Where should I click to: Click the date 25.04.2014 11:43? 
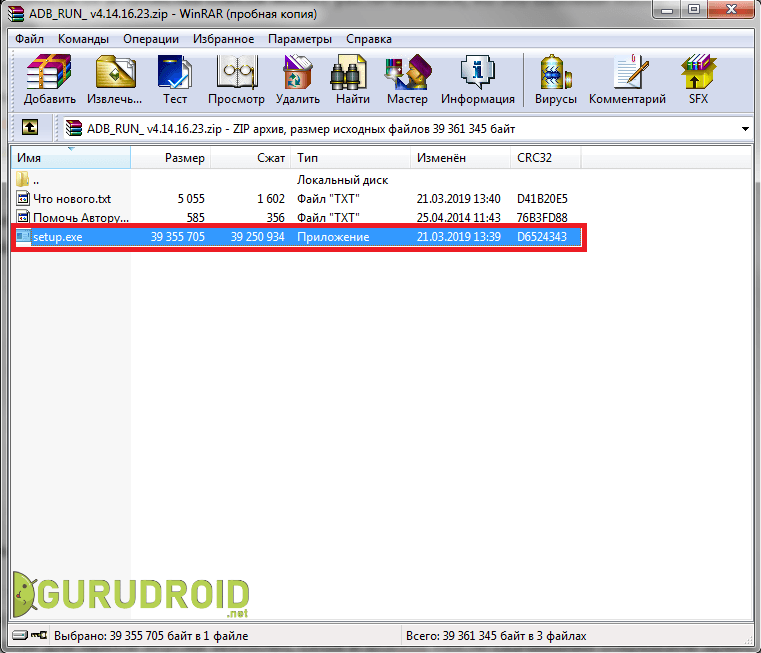(x=458, y=218)
